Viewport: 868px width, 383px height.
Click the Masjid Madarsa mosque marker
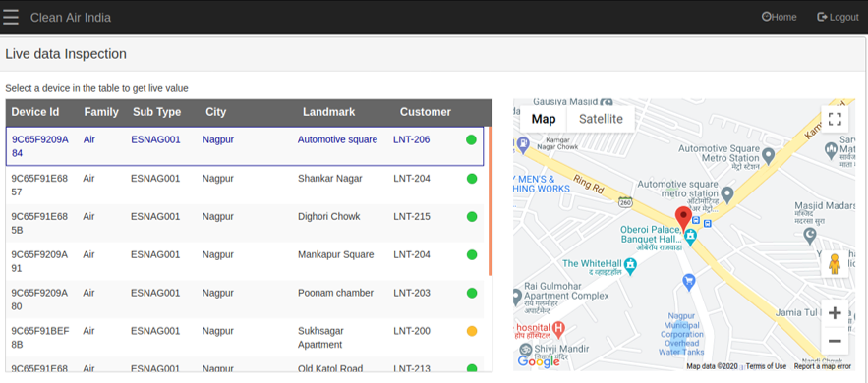[809, 236]
